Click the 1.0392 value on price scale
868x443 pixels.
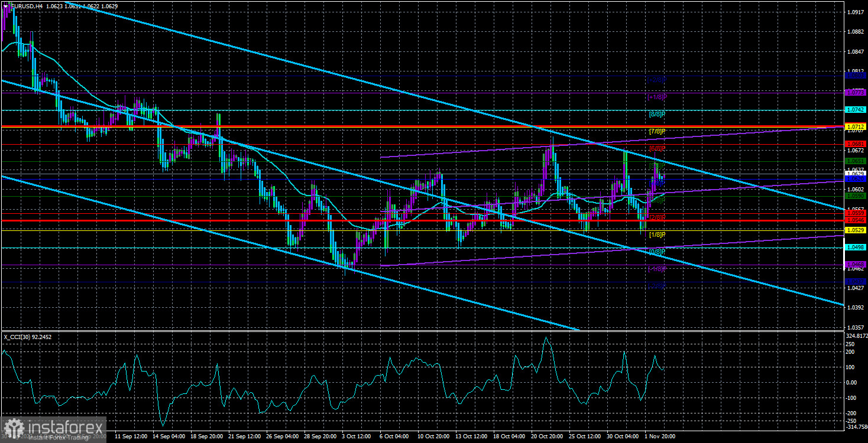[x=856, y=307]
